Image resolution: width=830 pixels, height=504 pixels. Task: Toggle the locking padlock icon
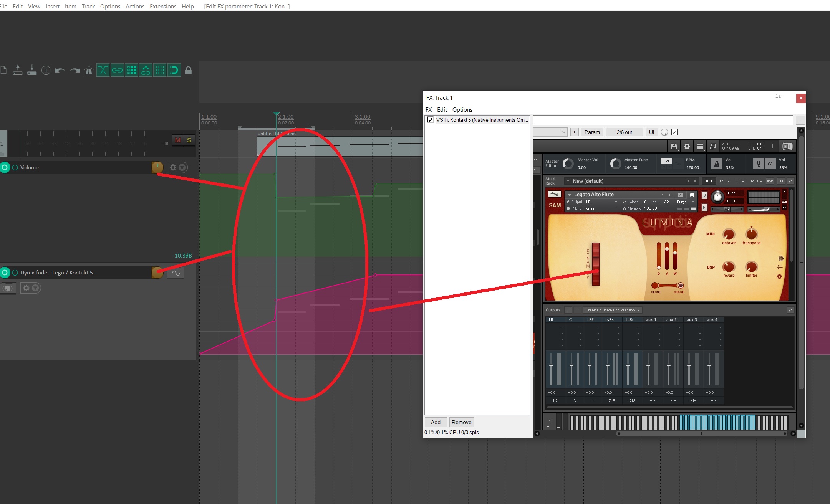pos(188,70)
